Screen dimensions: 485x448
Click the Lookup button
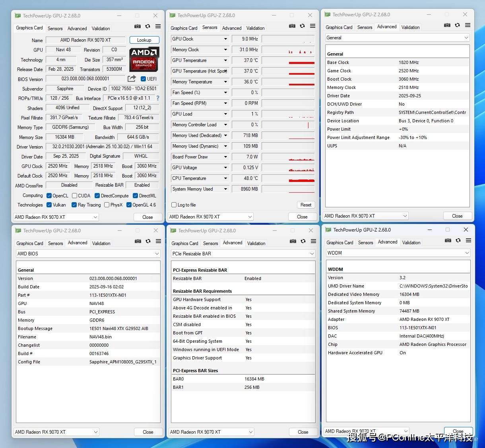[144, 40]
